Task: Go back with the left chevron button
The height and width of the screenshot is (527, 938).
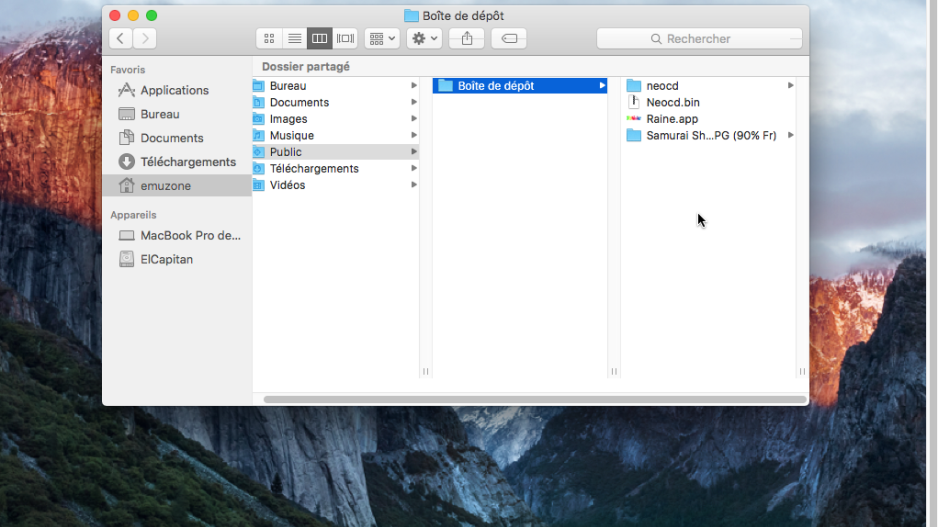Action: pyautogui.click(x=120, y=38)
